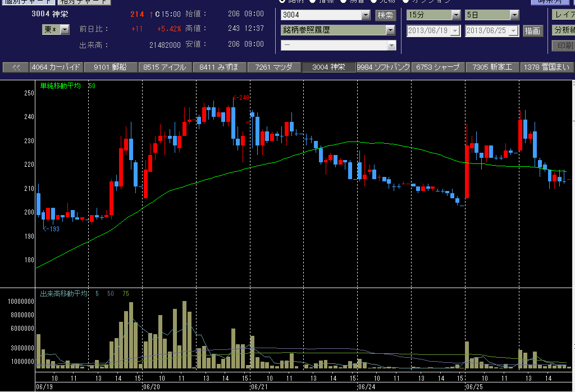Click the 3004 神栄 stock name header
Screen dimensions: 575x392
click(x=50, y=14)
